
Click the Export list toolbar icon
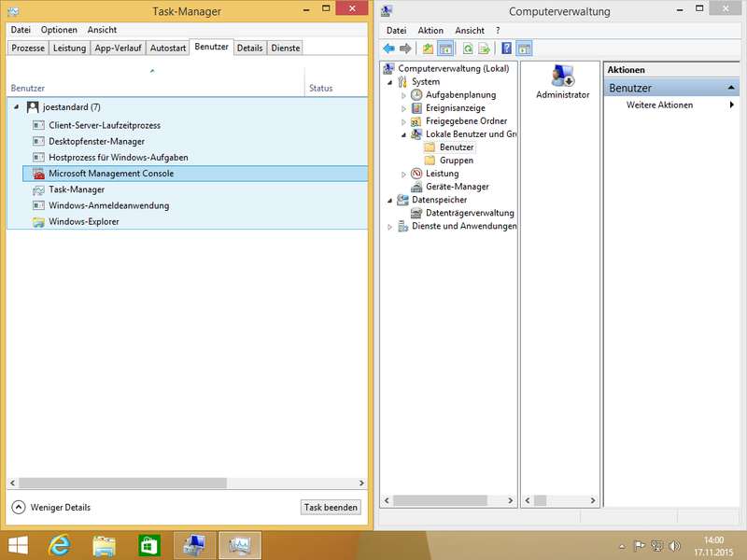(x=484, y=49)
